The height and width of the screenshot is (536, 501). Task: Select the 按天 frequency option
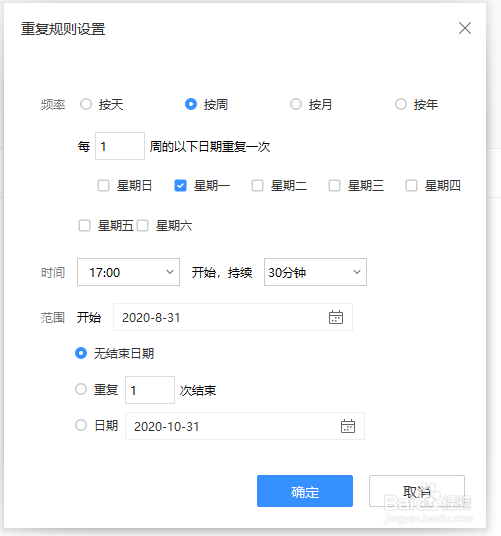tap(86, 104)
